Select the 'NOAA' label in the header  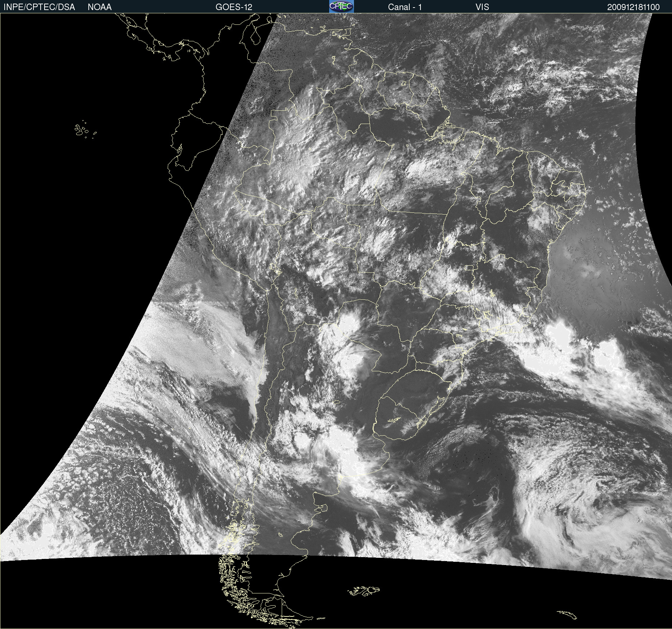(100, 7)
